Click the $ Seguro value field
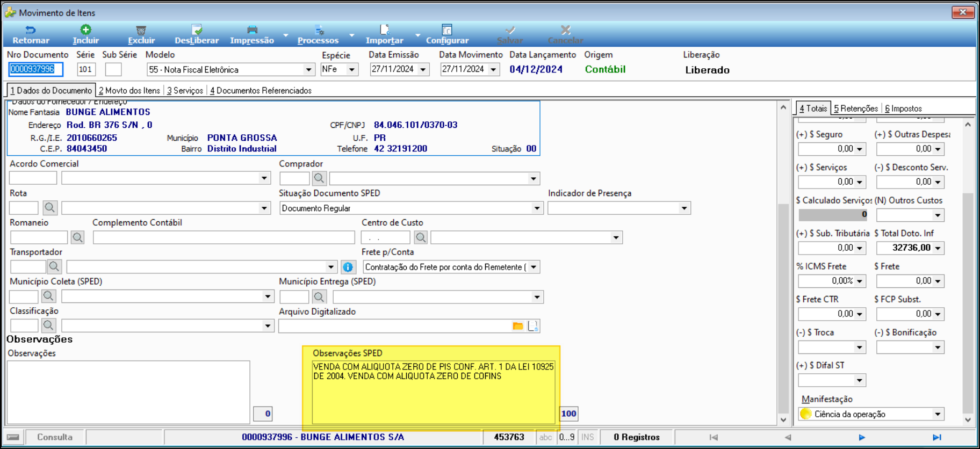Image resolution: width=980 pixels, height=449 pixels. coord(832,149)
